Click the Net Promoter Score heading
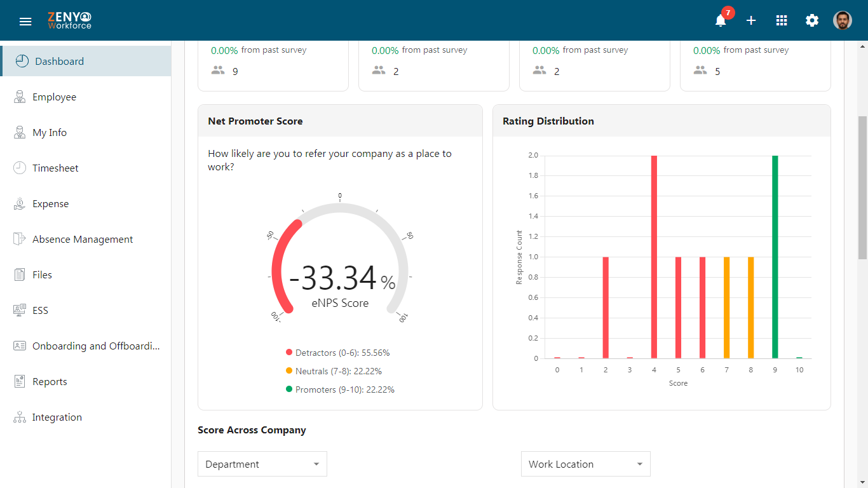This screenshot has height=488, width=868. click(255, 121)
